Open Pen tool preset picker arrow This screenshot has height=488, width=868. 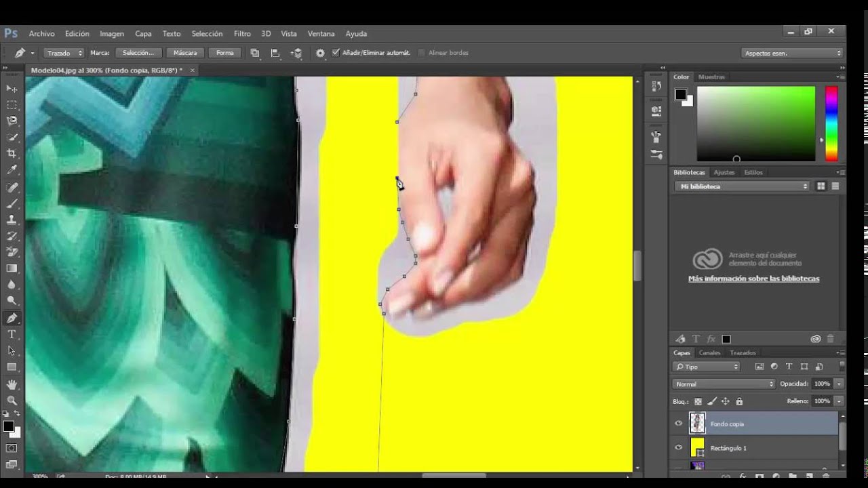32,53
